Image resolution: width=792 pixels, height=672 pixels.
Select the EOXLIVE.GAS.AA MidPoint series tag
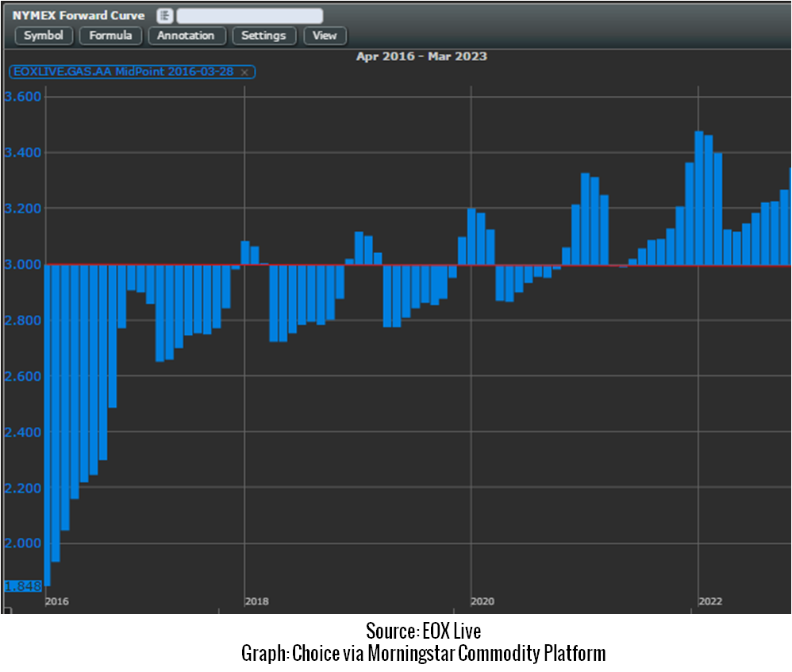121,72
